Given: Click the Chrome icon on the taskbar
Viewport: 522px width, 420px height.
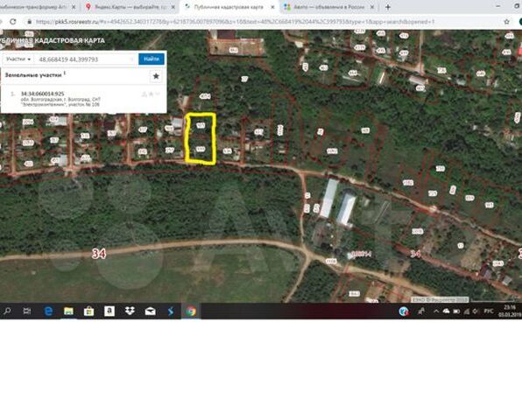Looking at the screenshot, I should (x=191, y=311).
